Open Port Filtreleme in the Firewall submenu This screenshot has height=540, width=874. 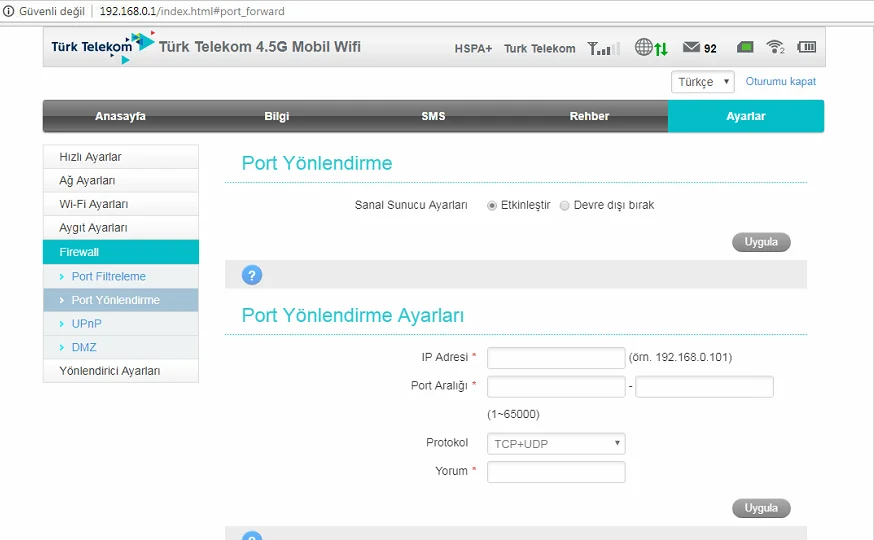(108, 276)
